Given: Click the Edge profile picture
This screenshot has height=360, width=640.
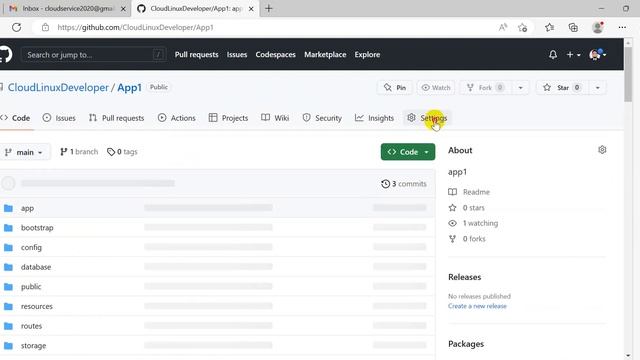Looking at the screenshot, I should (598, 27).
